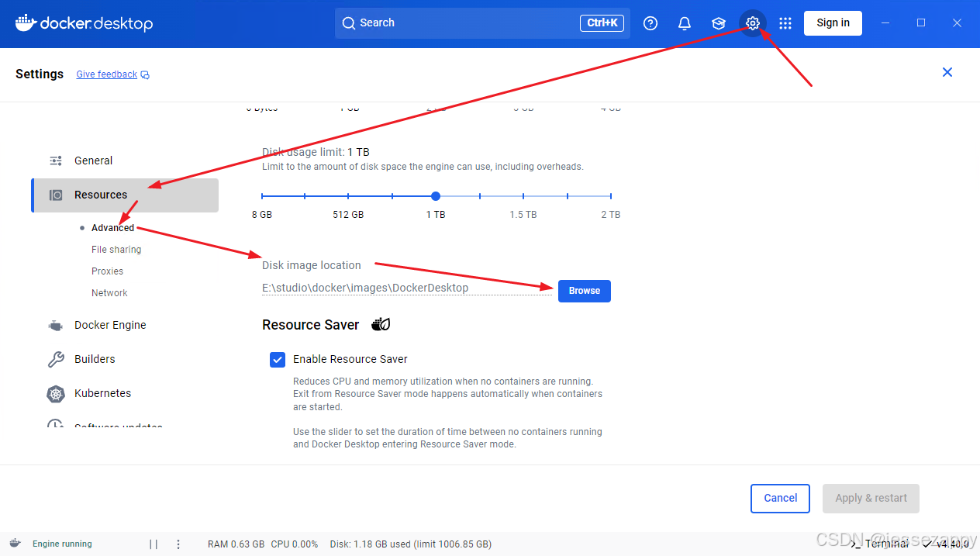The image size is (980, 556).
Task: Click the 2 TB slider label
Action: [610, 215]
